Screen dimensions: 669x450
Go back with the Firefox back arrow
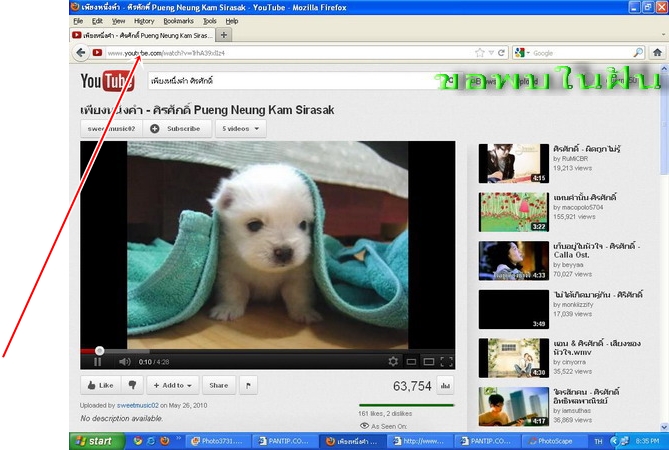pyautogui.click(x=81, y=53)
